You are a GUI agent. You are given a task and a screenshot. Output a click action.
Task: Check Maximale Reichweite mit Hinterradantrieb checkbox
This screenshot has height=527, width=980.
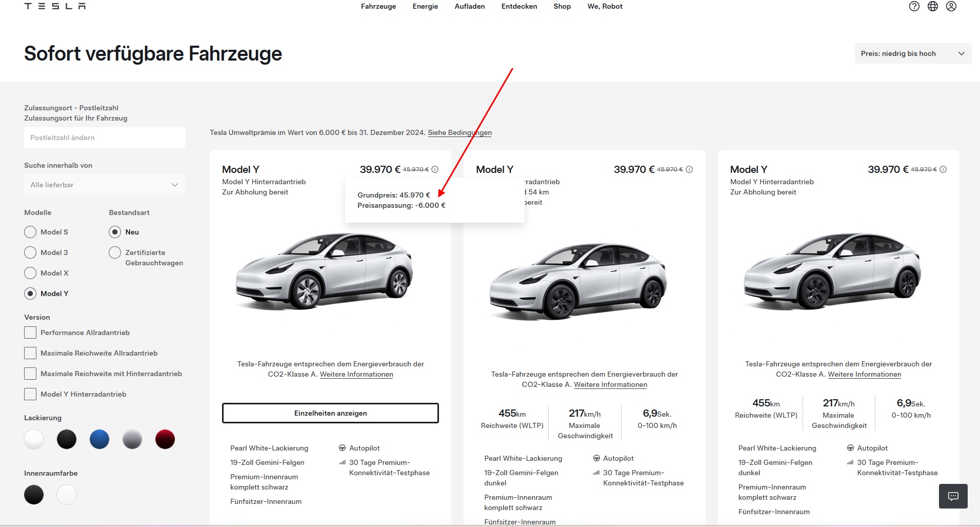click(30, 374)
